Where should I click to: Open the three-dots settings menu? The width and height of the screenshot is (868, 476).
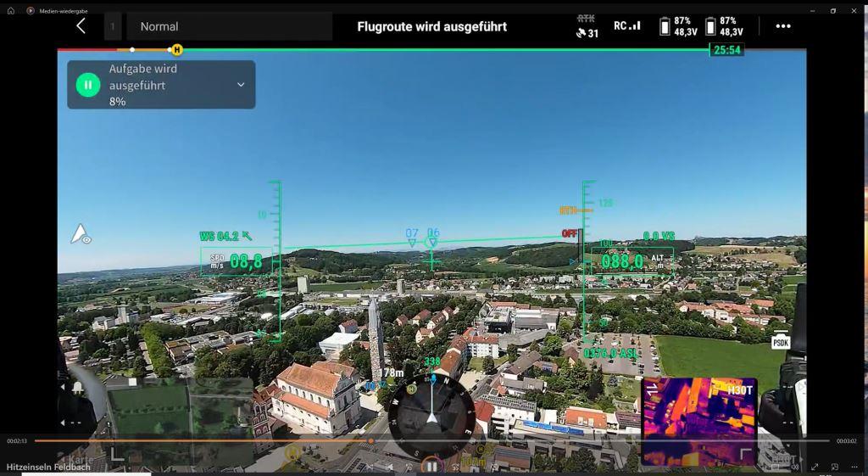point(782,26)
